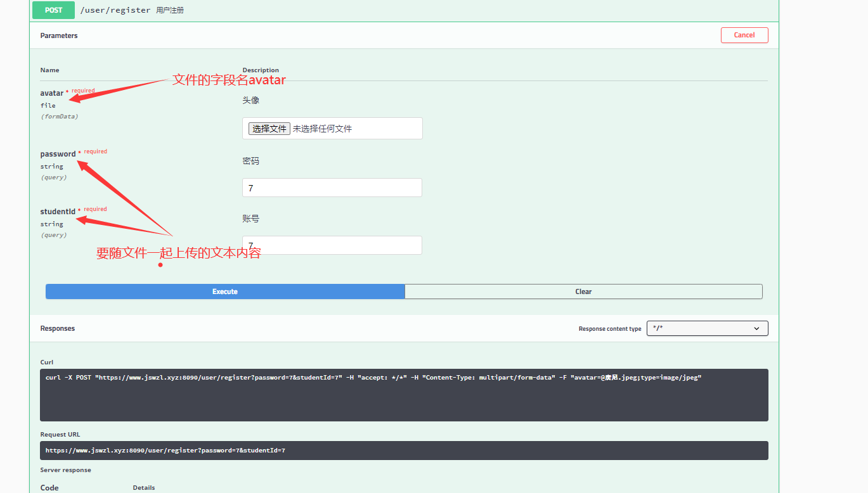Viewport: 868px width, 493px height.
Task: Click the Request URL label
Action: [60, 435]
